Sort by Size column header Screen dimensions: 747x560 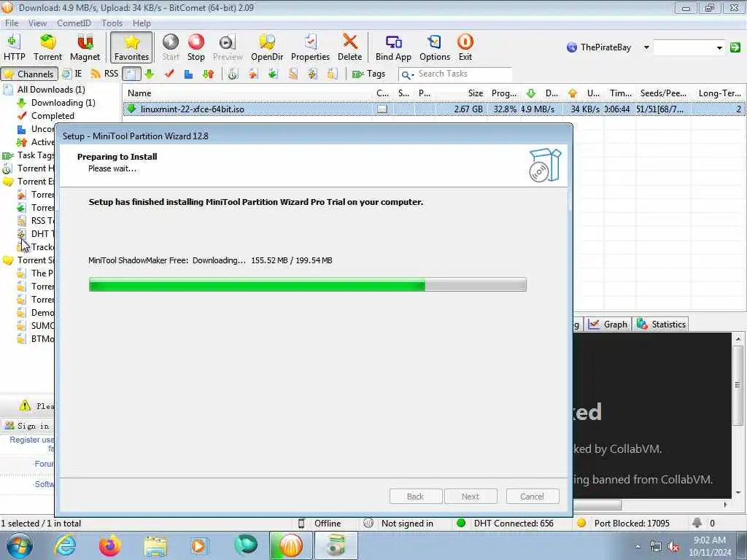pyautogui.click(x=462, y=93)
